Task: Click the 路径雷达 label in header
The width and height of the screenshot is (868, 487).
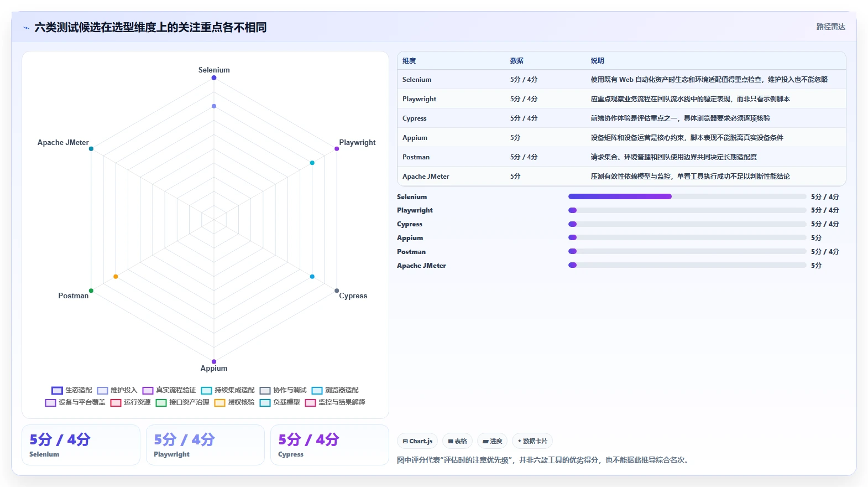Action: 831,27
